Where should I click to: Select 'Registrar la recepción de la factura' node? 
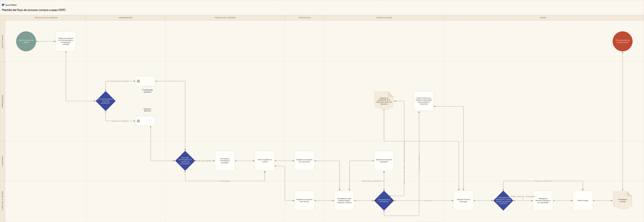click(x=304, y=201)
